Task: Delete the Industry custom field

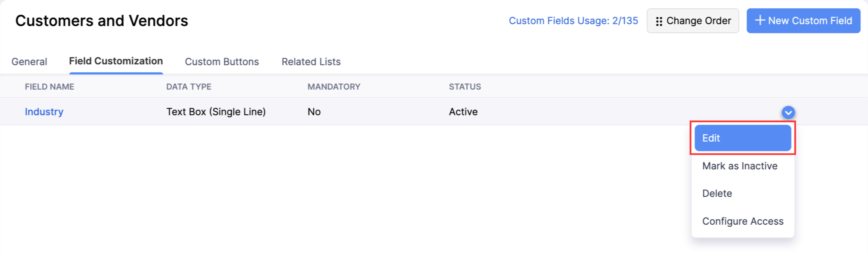Action: [717, 193]
